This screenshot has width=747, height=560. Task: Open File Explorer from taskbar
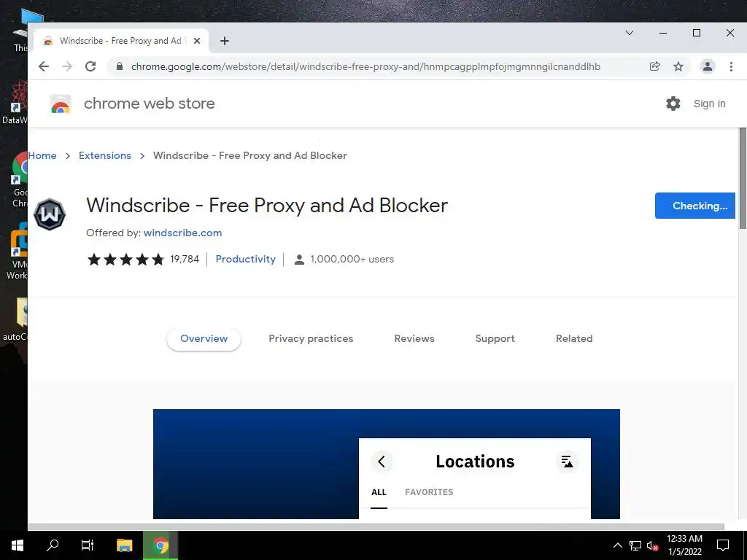(124, 545)
